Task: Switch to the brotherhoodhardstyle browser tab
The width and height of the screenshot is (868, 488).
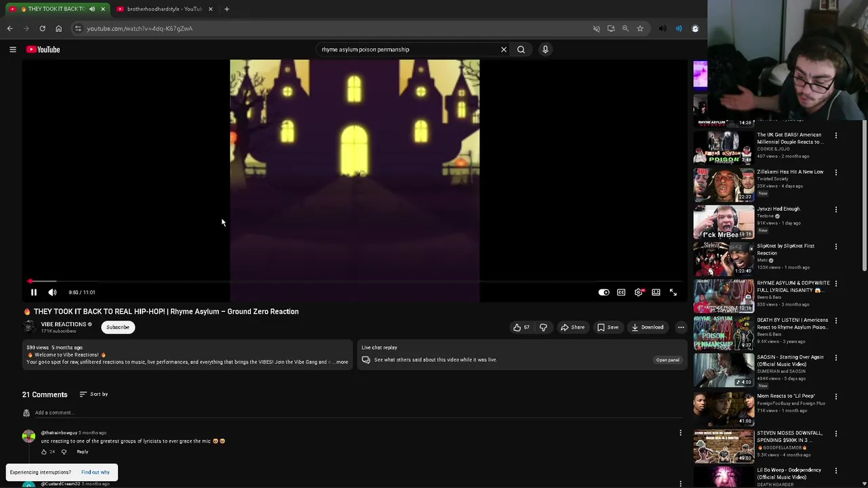Action: coord(165,9)
